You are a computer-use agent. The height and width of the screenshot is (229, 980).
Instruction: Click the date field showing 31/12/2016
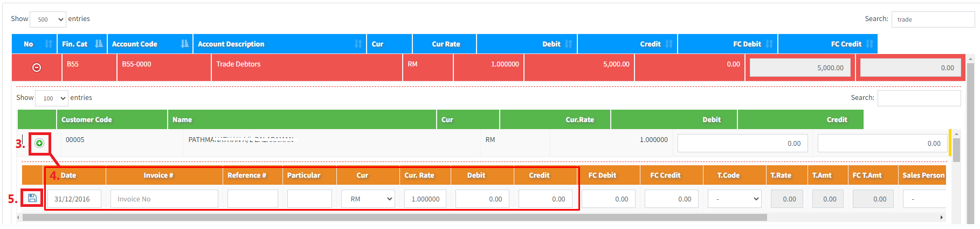coord(74,199)
